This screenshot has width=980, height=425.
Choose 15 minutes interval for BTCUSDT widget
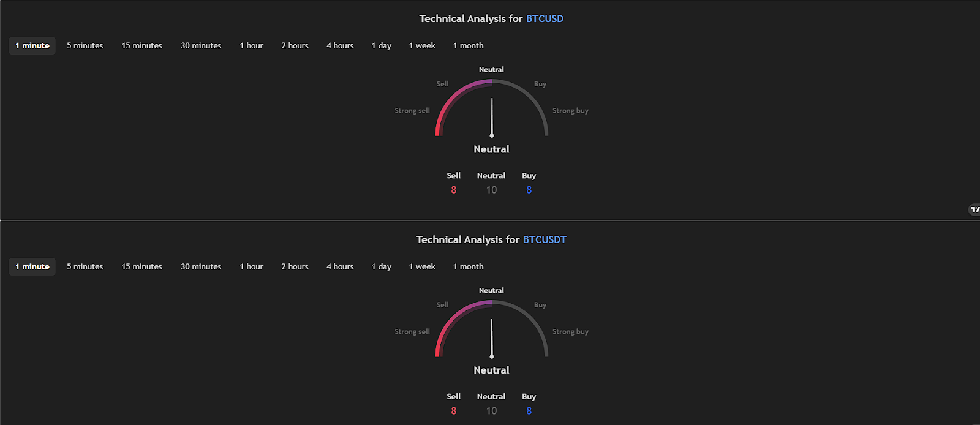point(142,267)
